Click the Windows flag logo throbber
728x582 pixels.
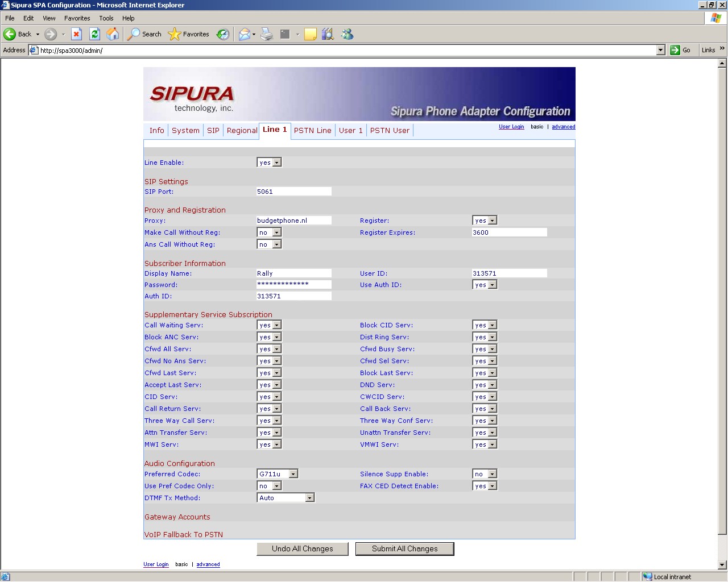pos(716,18)
